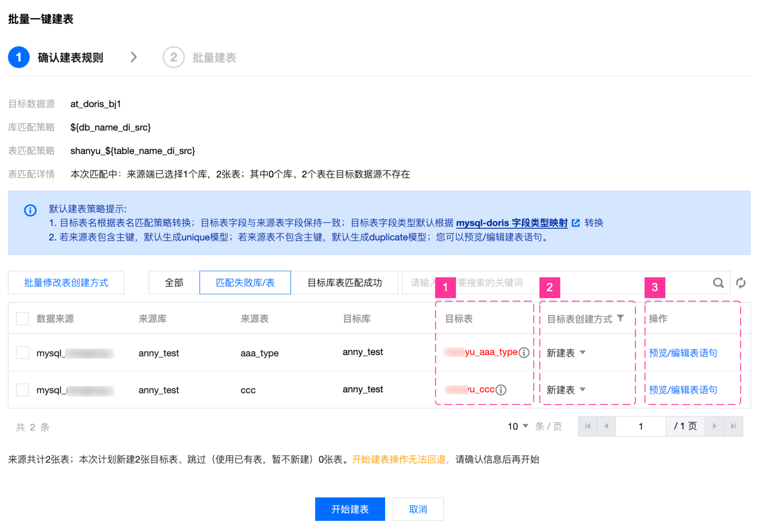The width and height of the screenshot is (761, 532).
Task: Check the aaa_type row checkbox
Action: [23, 353]
